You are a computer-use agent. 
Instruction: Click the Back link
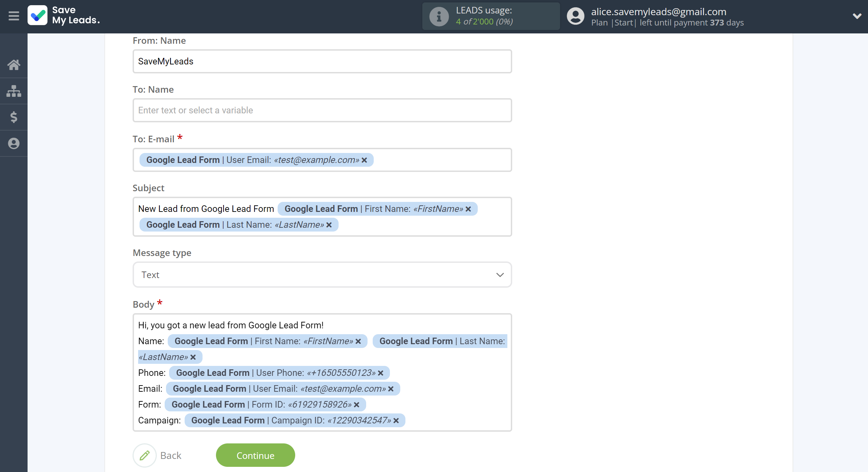[x=170, y=455]
